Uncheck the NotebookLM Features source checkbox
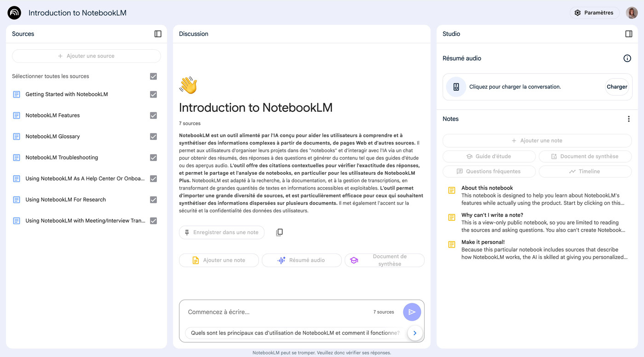Image resolution: width=644 pixels, height=357 pixels. 154,115
